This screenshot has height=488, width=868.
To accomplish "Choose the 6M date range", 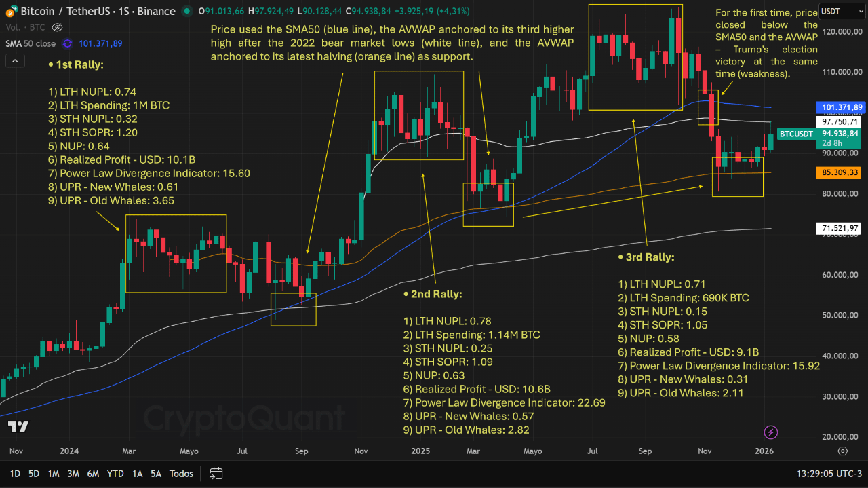I will coord(94,474).
